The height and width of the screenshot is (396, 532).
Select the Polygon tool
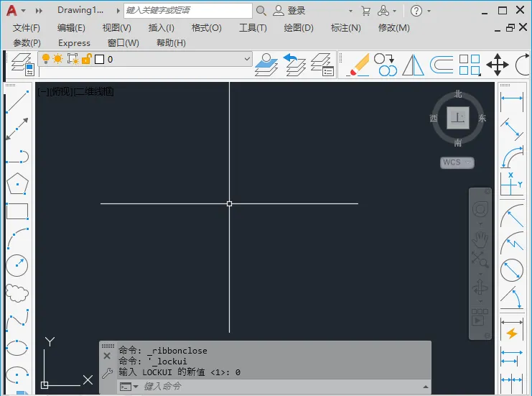(17, 184)
